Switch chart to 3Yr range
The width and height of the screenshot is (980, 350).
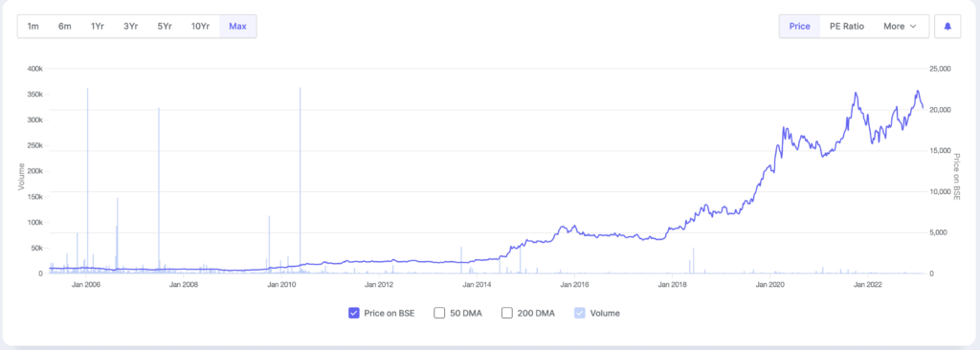[130, 26]
